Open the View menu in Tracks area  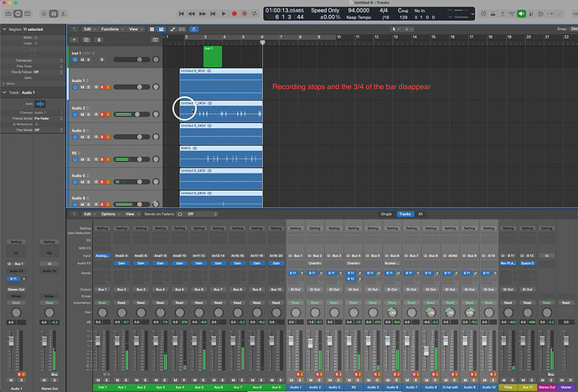tap(135, 29)
